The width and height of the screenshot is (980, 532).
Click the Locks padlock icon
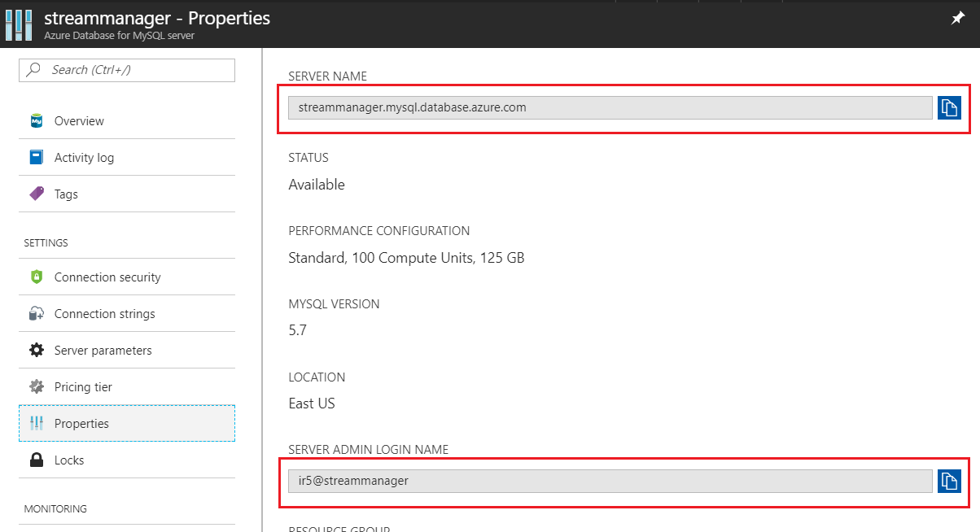[37, 460]
